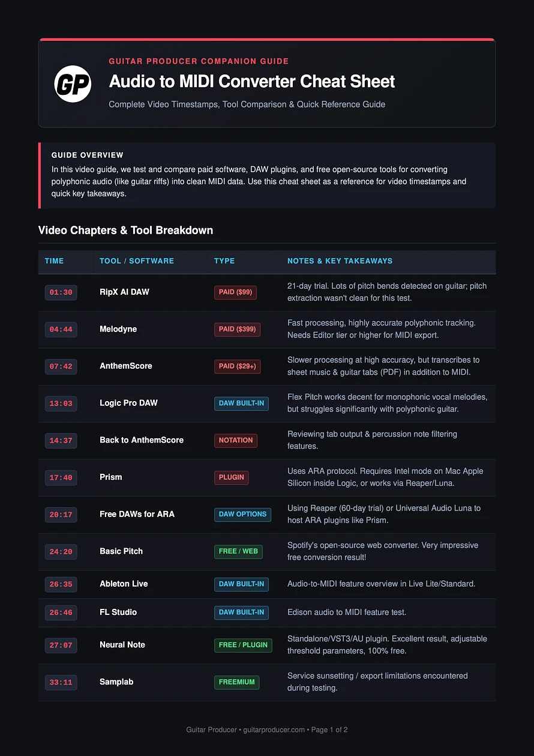Click the FREE / PLUGIN badge
Image resolution: width=534 pixels, height=756 pixels.
243,645
